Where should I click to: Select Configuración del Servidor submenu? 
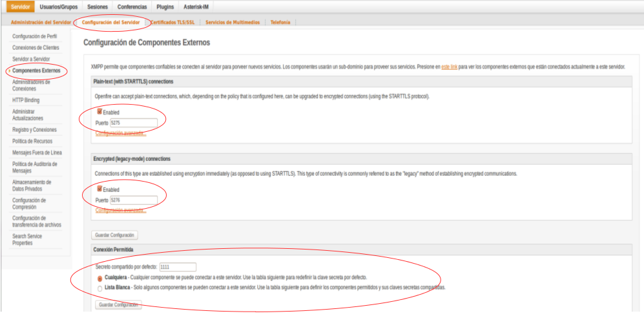pyautogui.click(x=111, y=23)
